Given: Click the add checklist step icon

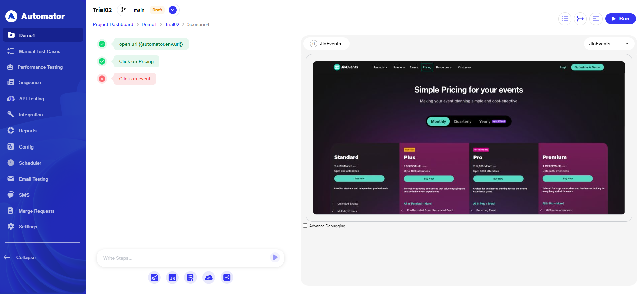Looking at the screenshot, I should pyautogui.click(x=191, y=277).
